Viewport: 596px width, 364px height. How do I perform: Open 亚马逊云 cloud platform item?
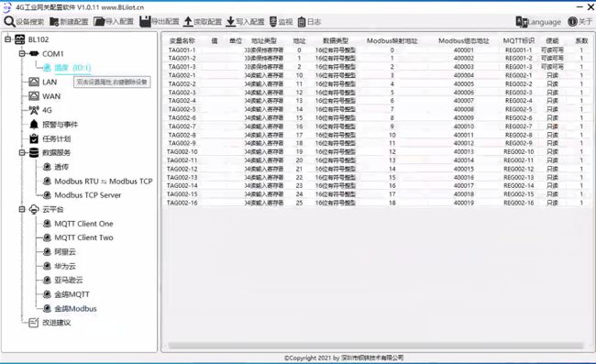(x=69, y=280)
